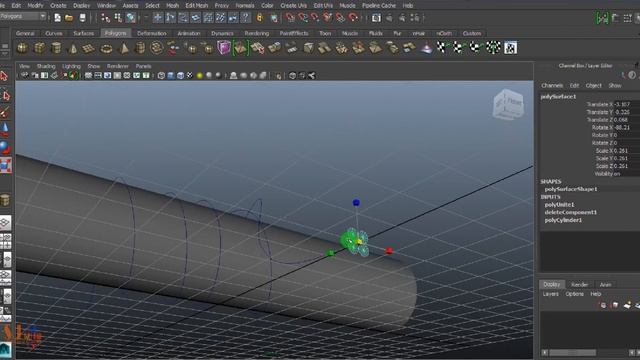640x360 pixels.
Task: Click the blue Y-axis manipulator handle
Action: (x=356, y=202)
